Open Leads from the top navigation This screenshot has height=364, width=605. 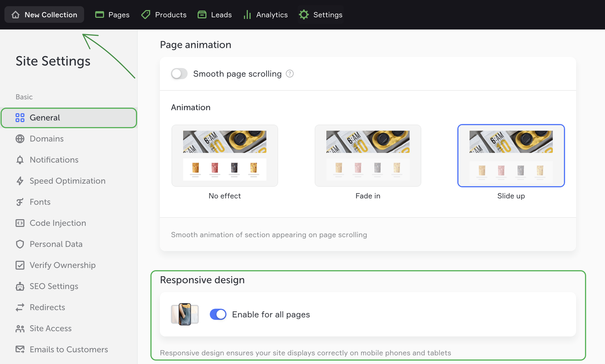(x=215, y=15)
